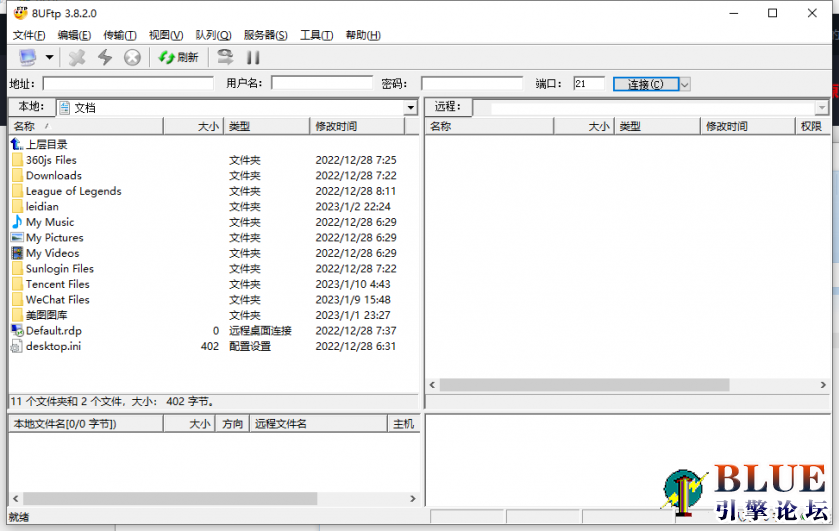Click the 远程文件名 queue column header
Image resolution: width=839 pixels, height=531 pixels.
[318, 424]
